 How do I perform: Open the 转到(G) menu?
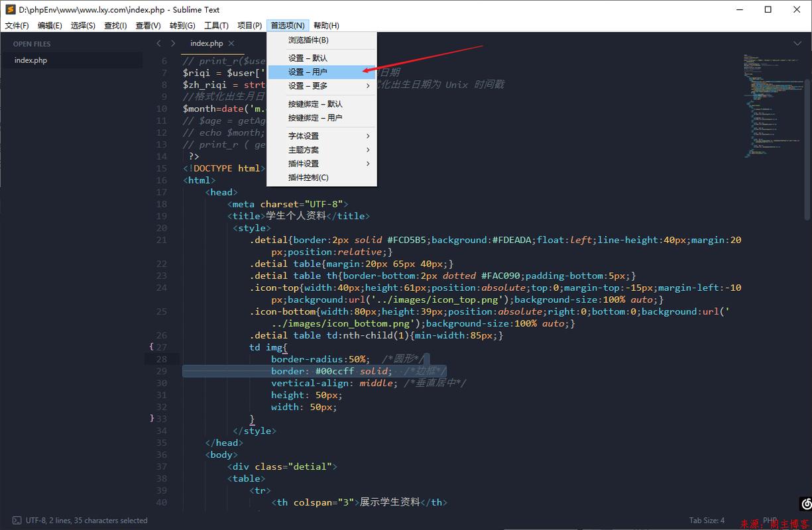pyautogui.click(x=182, y=25)
